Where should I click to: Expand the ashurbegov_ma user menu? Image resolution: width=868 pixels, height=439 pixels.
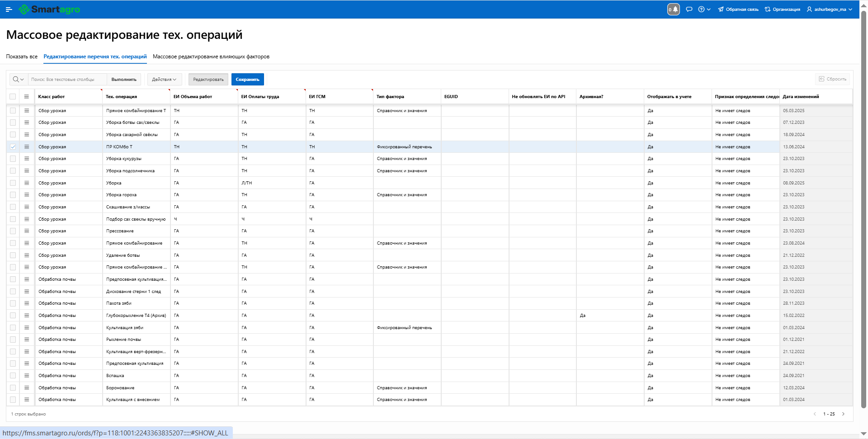[x=830, y=9]
